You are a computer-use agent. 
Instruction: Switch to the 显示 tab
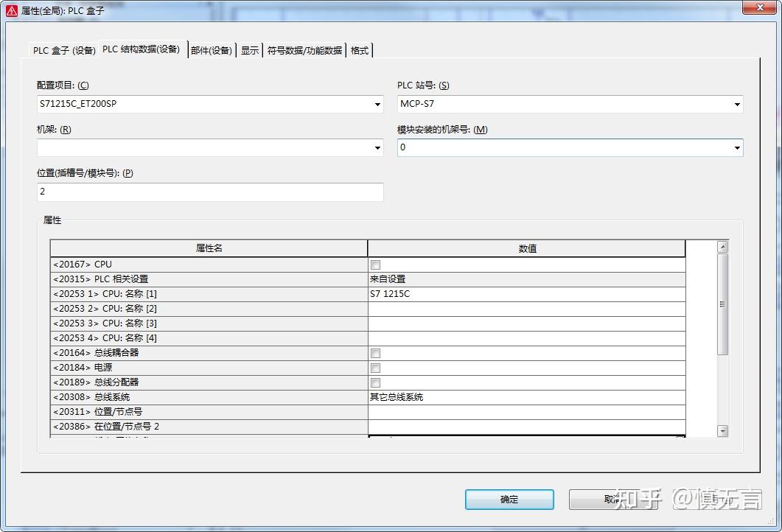(x=250, y=50)
